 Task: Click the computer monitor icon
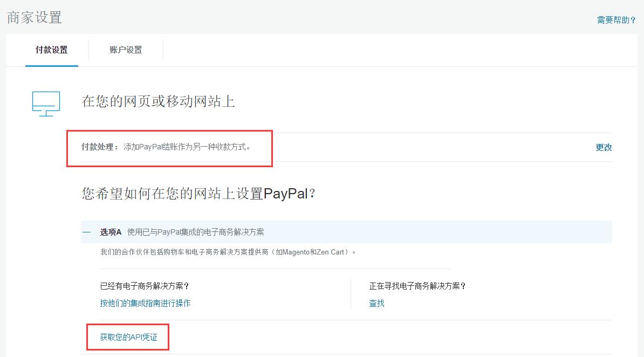(x=46, y=104)
